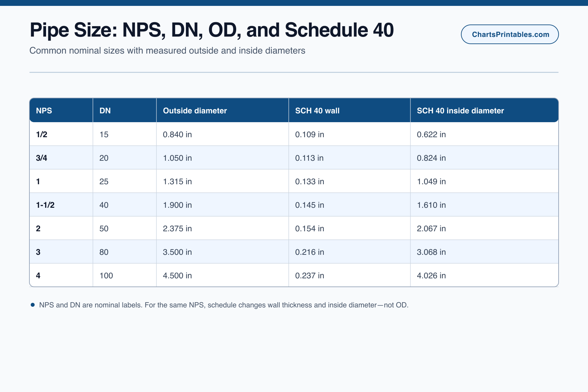Select outside diameter 3.500 in
Image resolution: width=588 pixels, height=392 pixels.
click(x=222, y=252)
